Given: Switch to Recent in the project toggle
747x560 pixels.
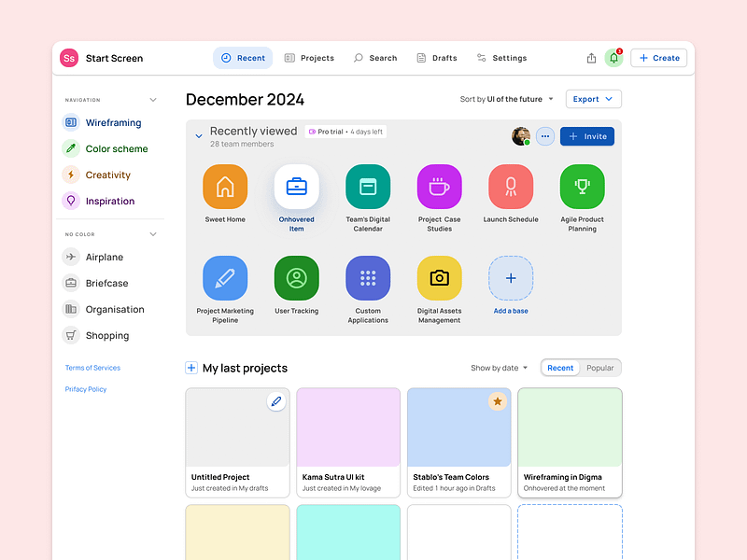Looking at the screenshot, I should pyautogui.click(x=560, y=368).
